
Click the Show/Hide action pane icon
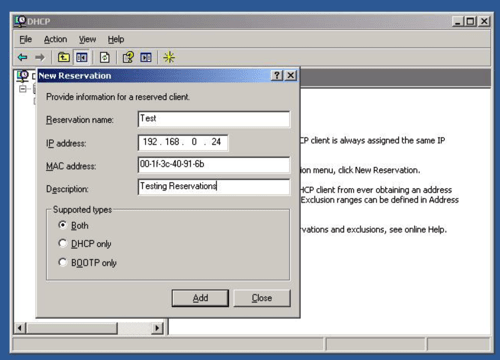[x=146, y=57]
